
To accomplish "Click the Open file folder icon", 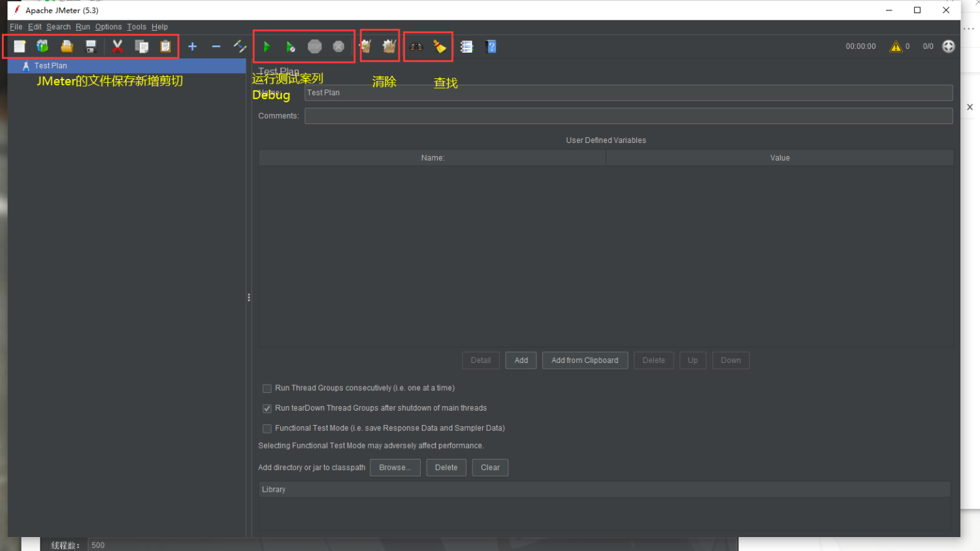I will coord(67,46).
